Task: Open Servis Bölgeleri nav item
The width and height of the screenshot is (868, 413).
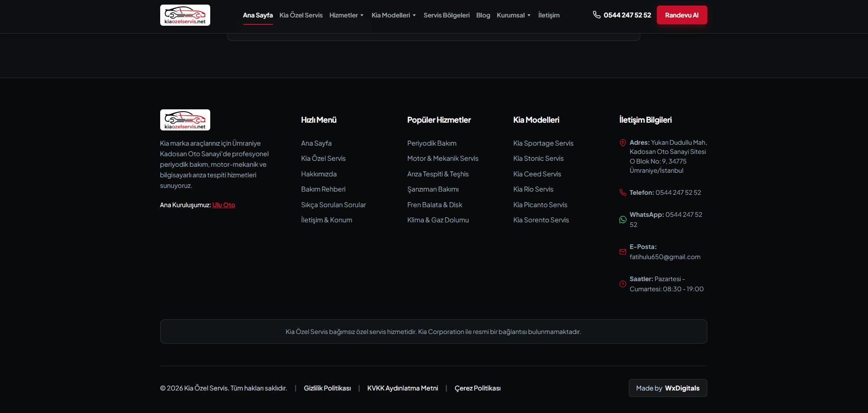Action: coord(447,15)
